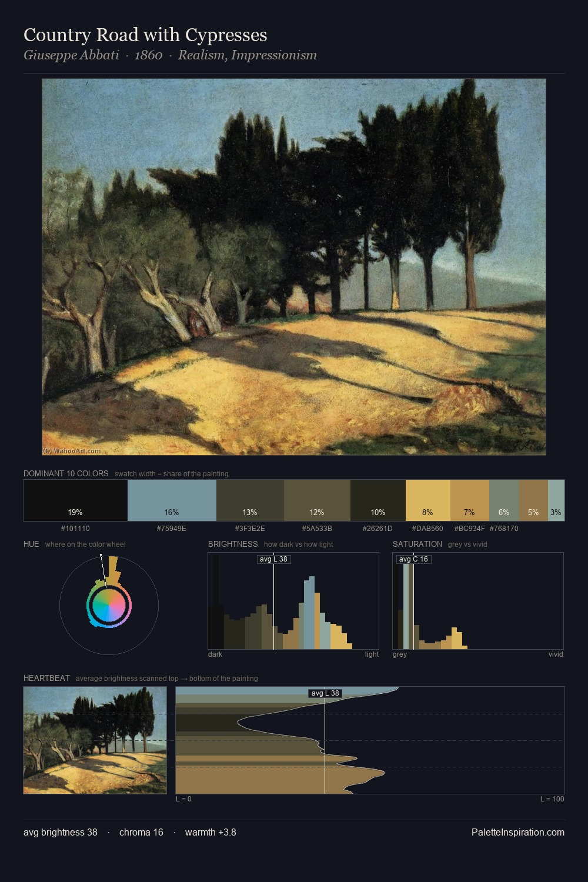Click the '#5A533B' hex code label

(x=317, y=529)
